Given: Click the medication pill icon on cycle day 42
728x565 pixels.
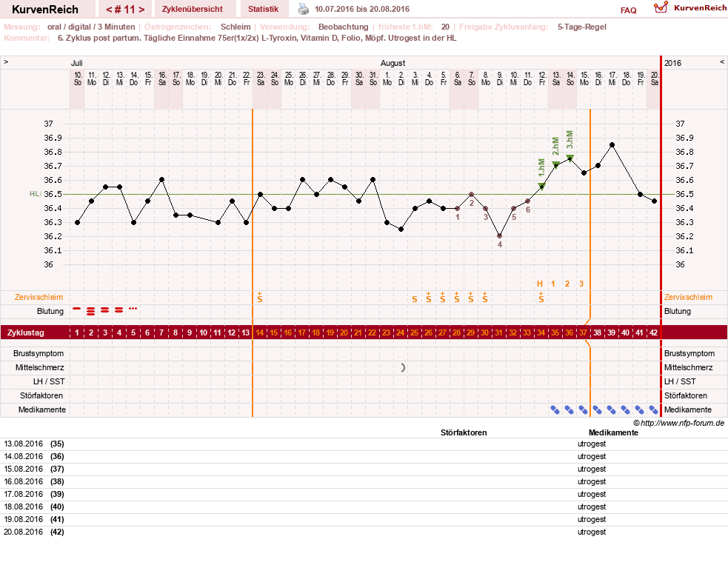Looking at the screenshot, I should click(x=653, y=409).
